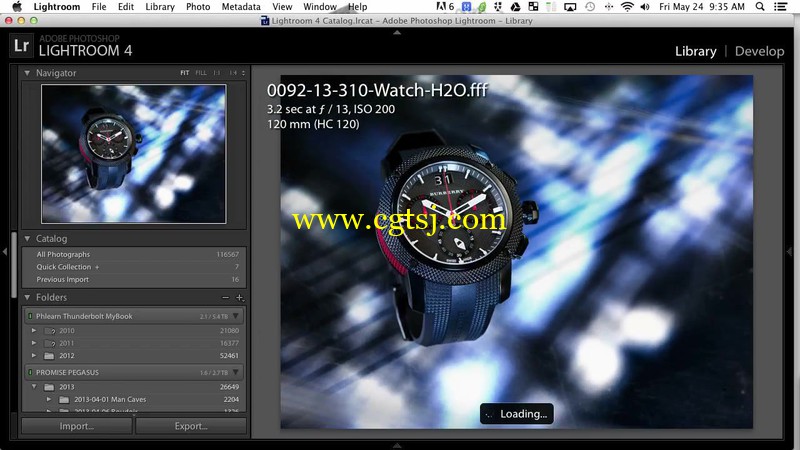
Task: Switch to the Develop module
Action: [x=759, y=51]
